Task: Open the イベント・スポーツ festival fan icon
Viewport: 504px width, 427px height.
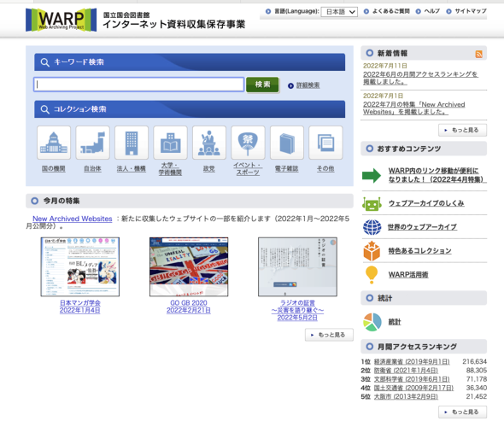Action: [248, 143]
